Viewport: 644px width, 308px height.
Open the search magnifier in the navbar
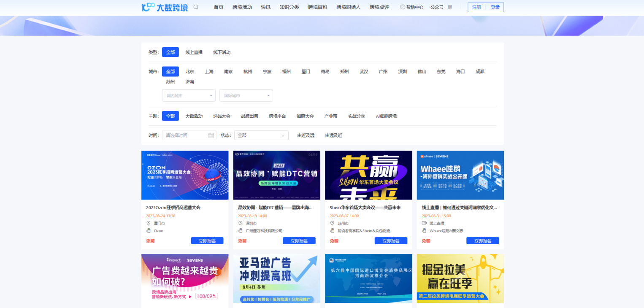coord(196,7)
